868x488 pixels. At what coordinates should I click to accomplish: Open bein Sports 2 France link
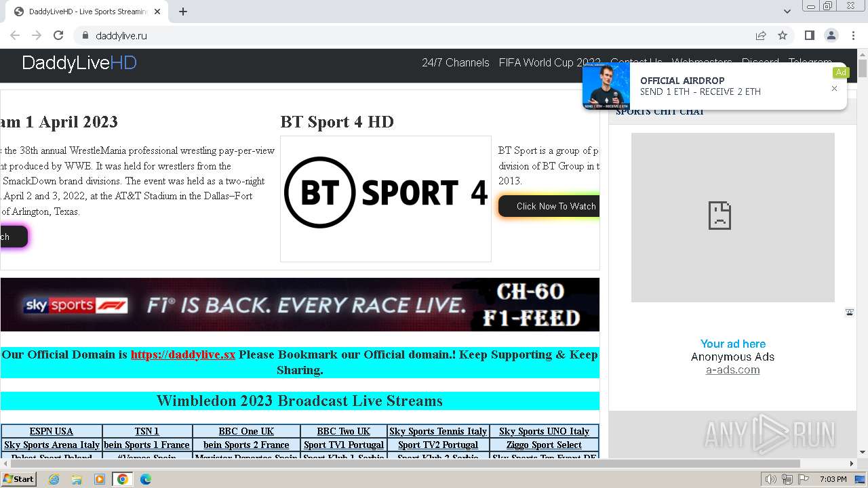(246, 445)
